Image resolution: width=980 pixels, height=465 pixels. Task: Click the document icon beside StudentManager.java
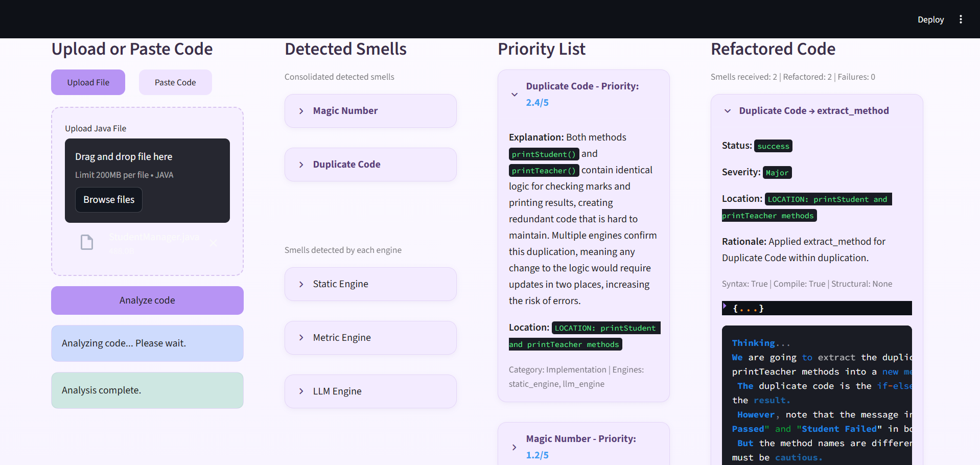pyautogui.click(x=87, y=242)
